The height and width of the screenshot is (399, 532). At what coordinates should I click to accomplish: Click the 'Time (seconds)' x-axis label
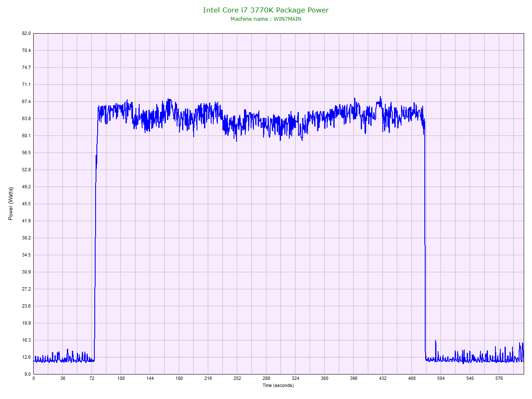click(x=278, y=386)
